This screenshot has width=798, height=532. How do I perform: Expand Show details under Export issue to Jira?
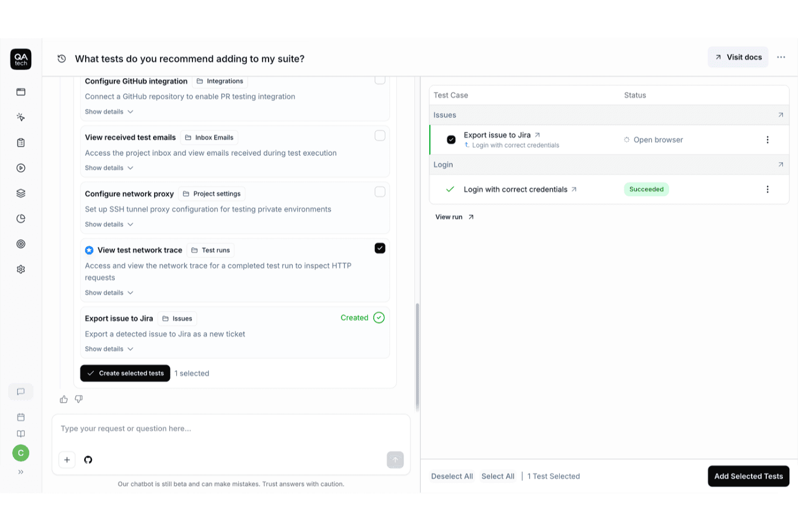pyautogui.click(x=109, y=349)
